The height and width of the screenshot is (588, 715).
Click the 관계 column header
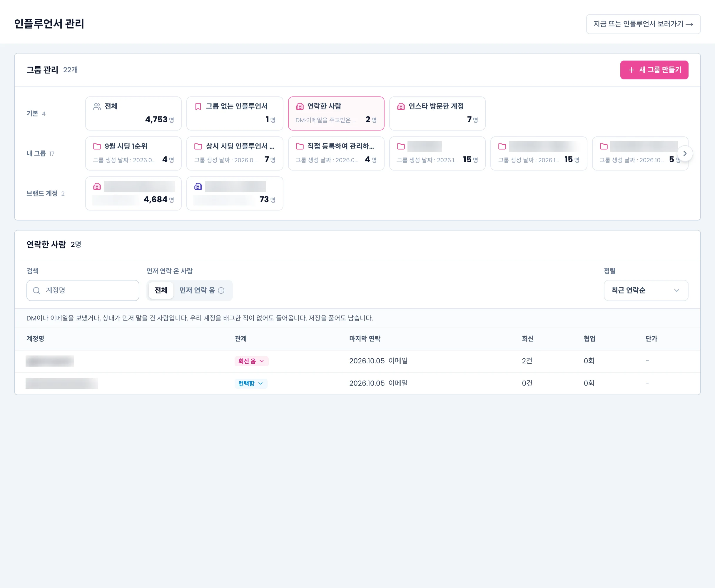tap(240, 339)
